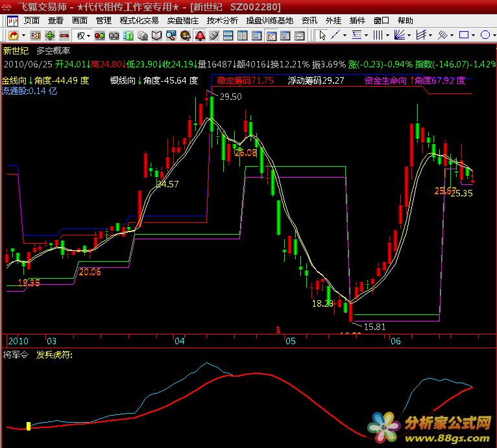
Task: Switch to horizontal split window layout
Action: point(228,35)
